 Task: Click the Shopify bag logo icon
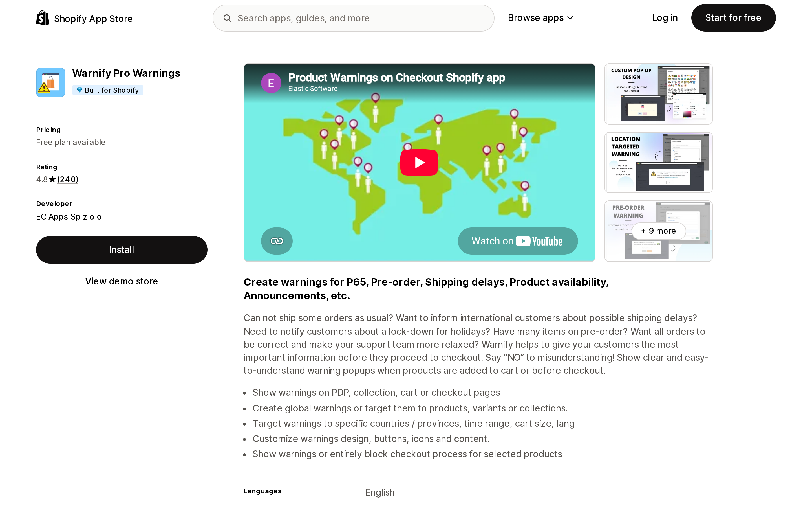coord(43,18)
